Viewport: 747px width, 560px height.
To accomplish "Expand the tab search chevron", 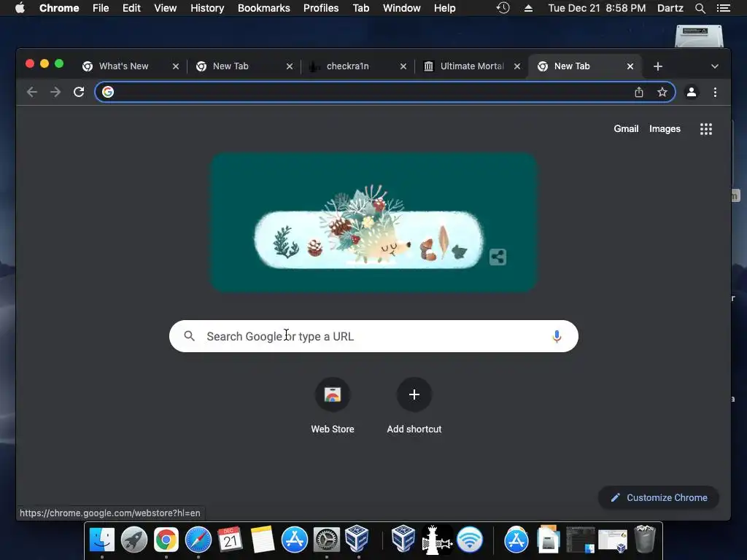I will tap(715, 66).
